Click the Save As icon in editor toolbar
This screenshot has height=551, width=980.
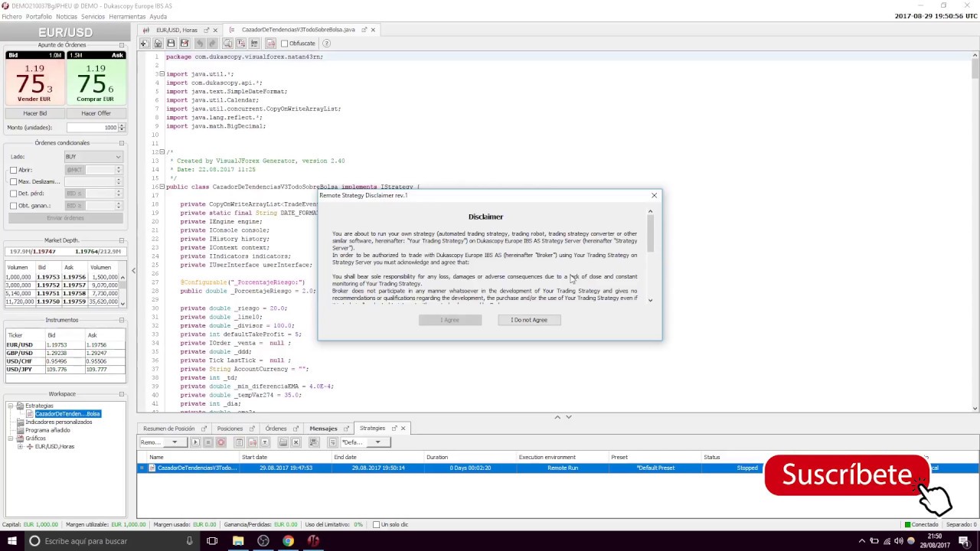184,44
